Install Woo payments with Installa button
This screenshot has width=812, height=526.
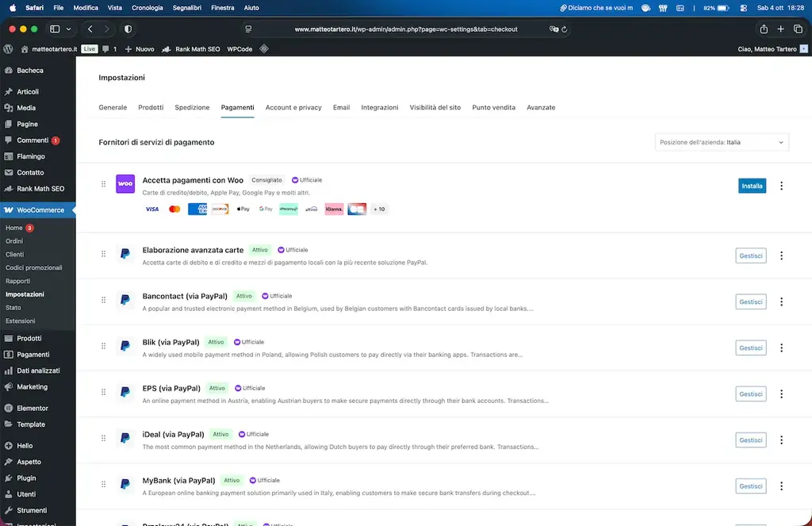point(752,186)
